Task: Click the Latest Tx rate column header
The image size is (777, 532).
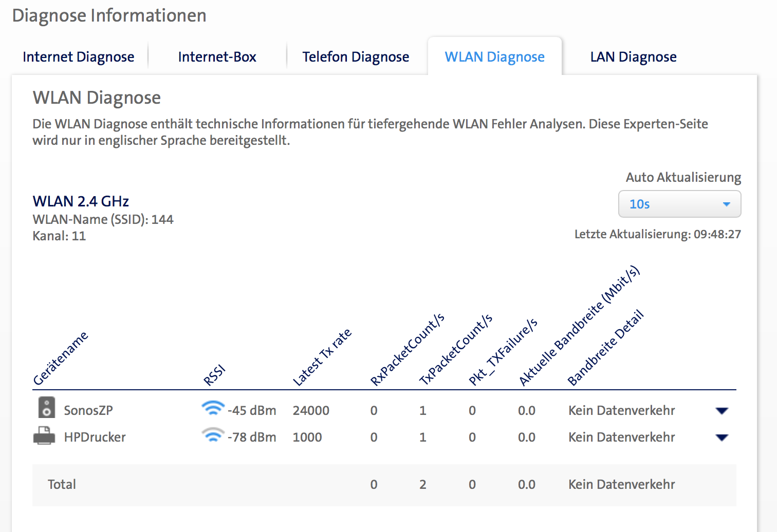Action: [322, 357]
